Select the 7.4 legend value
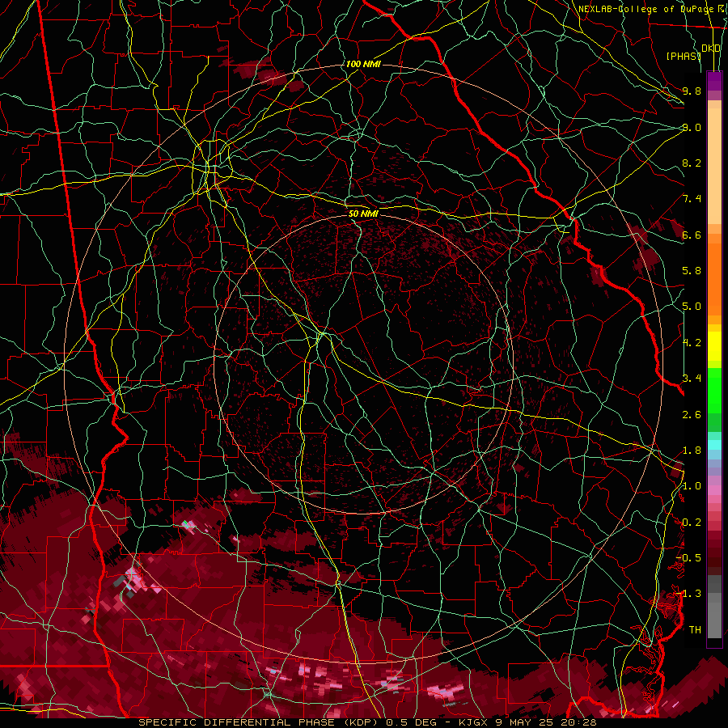The image size is (728, 728). click(692, 199)
